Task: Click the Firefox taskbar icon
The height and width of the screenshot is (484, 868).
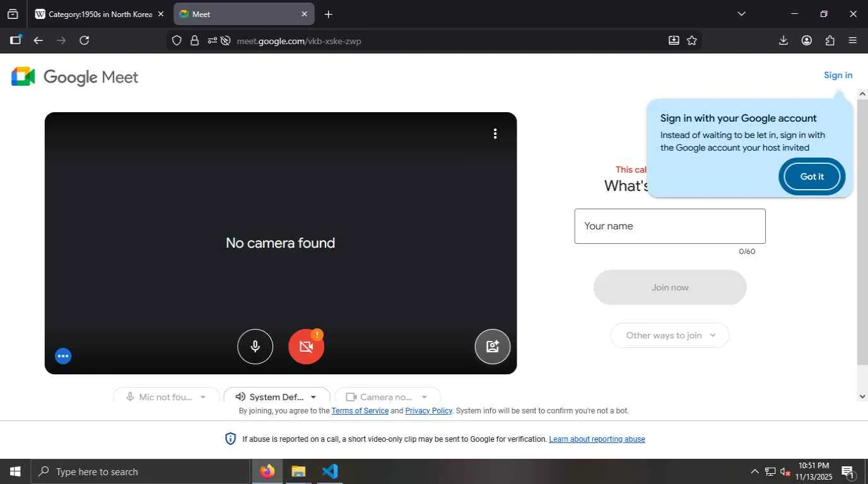Action: (x=267, y=471)
